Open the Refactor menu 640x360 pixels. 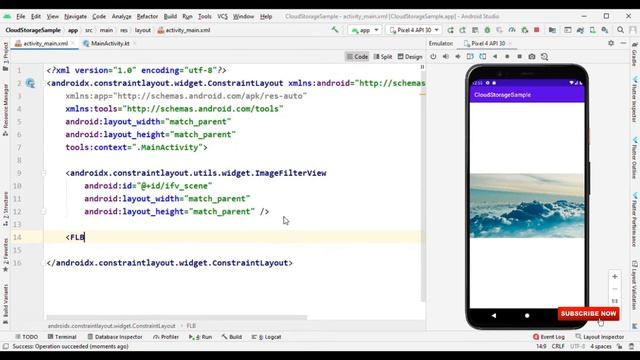tap(147, 16)
